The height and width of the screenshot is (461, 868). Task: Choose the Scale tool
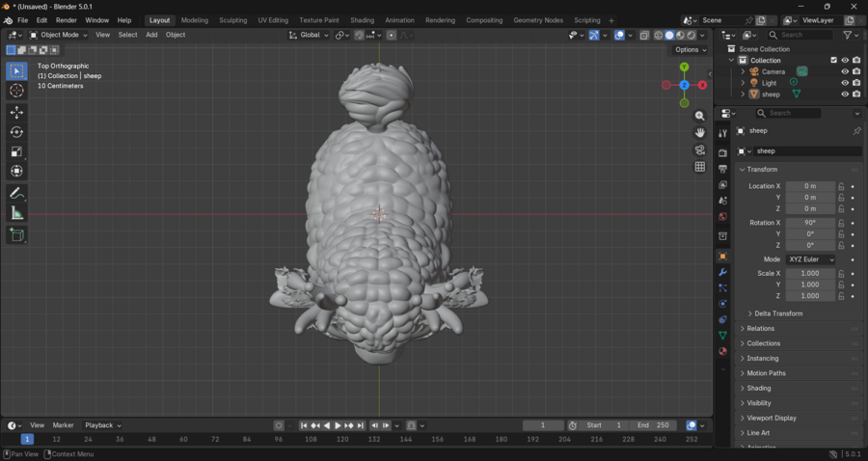tap(16, 151)
